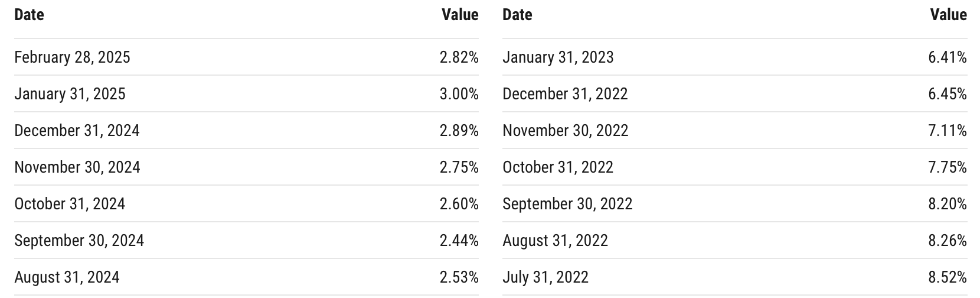Select the July 31, 2022 row
Screen dimensions: 980x298
click(735, 277)
